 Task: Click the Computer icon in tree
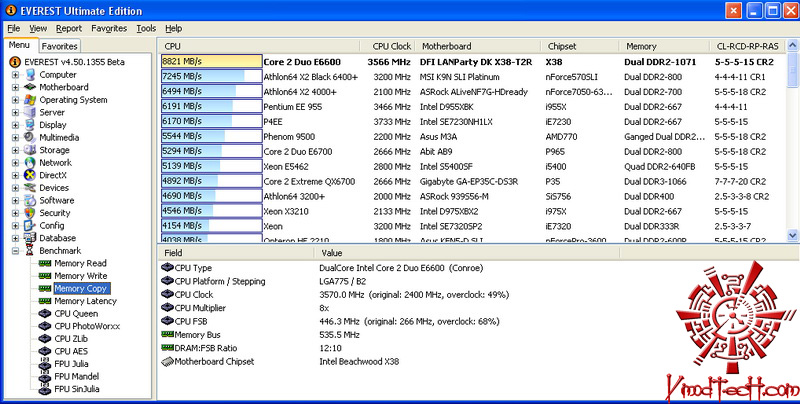tap(30, 74)
